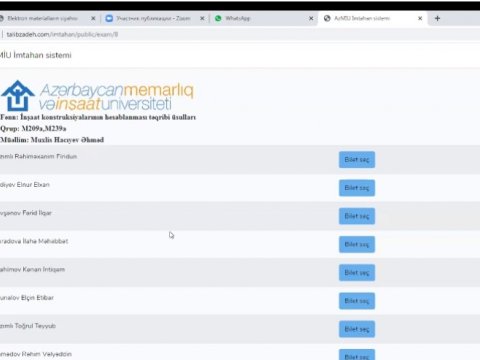Select student name Elnur Elxan
The image size is (480, 360).
click(25, 185)
